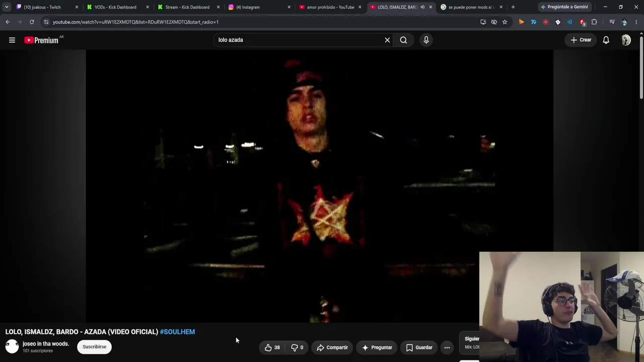The width and height of the screenshot is (644, 362).
Task: Open the #SOULHEM hashtag link
Action: pyautogui.click(x=177, y=332)
